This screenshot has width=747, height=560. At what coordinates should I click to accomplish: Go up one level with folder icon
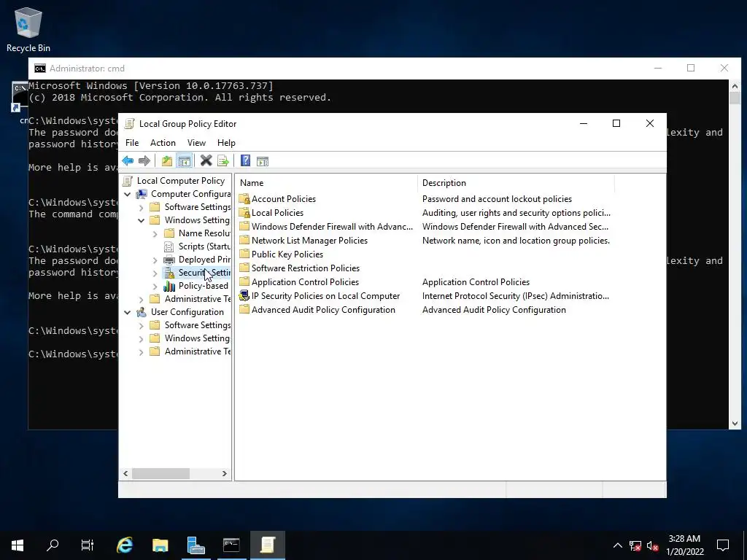(x=167, y=161)
